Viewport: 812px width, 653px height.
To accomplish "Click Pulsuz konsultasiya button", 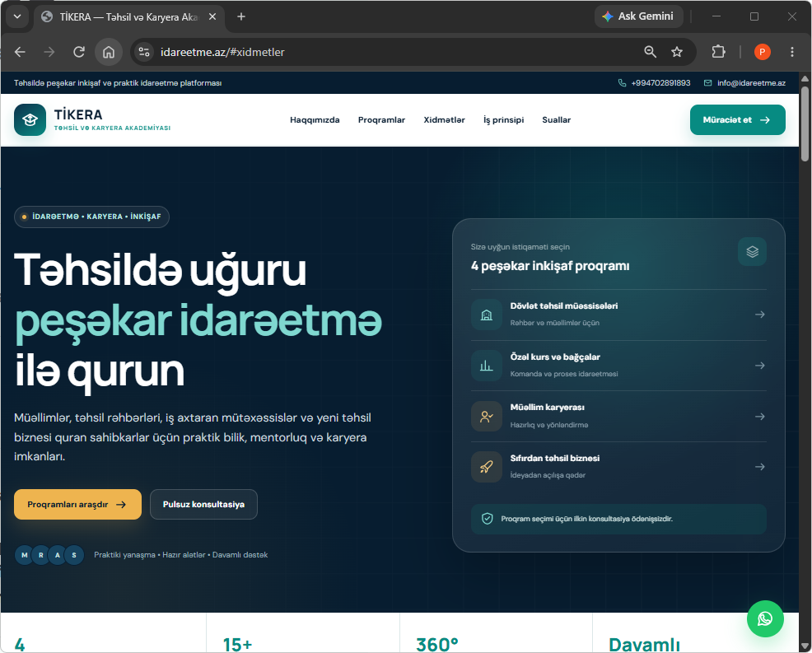I will point(203,505).
